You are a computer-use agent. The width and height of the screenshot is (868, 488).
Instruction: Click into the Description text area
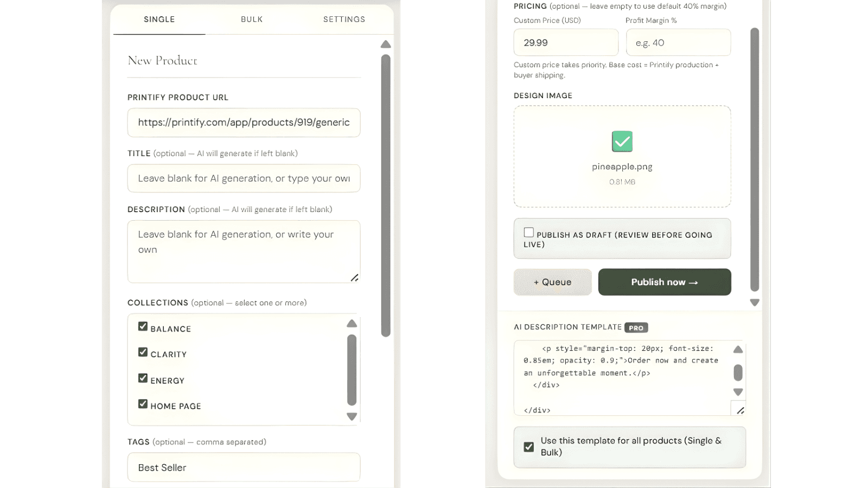pyautogui.click(x=244, y=252)
